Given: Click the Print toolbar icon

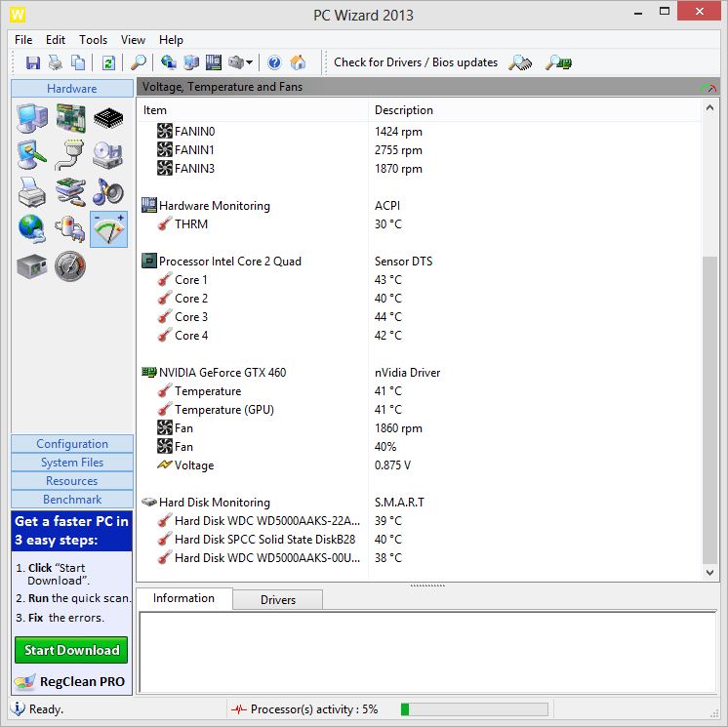Looking at the screenshot, I should (x=56, y=62).
